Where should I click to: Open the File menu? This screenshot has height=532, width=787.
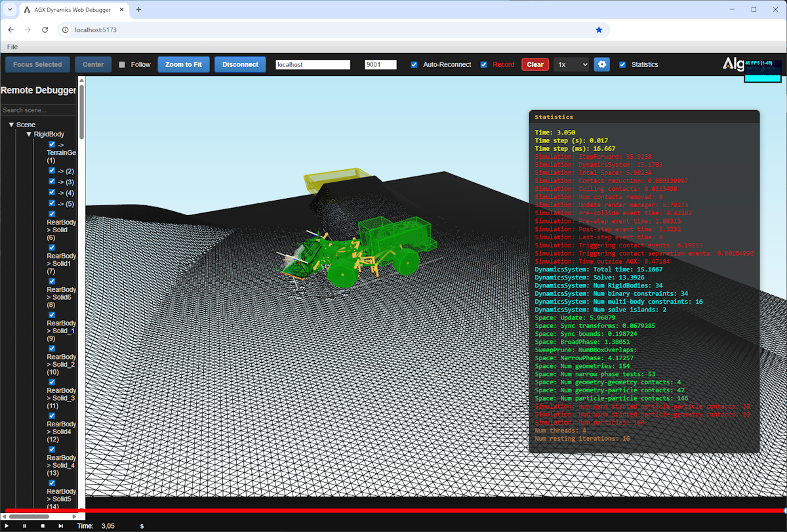point(12,47)
